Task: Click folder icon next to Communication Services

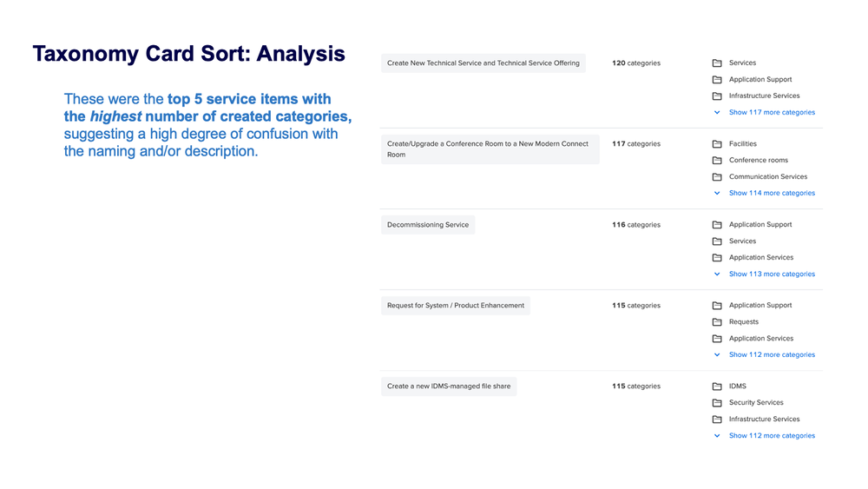Action: [717, 177]
